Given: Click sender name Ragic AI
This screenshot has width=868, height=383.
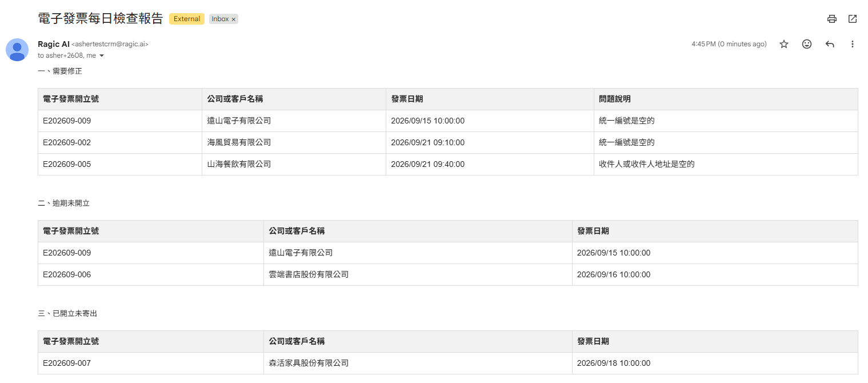Looking at the screenshot, I should (54, 44).
